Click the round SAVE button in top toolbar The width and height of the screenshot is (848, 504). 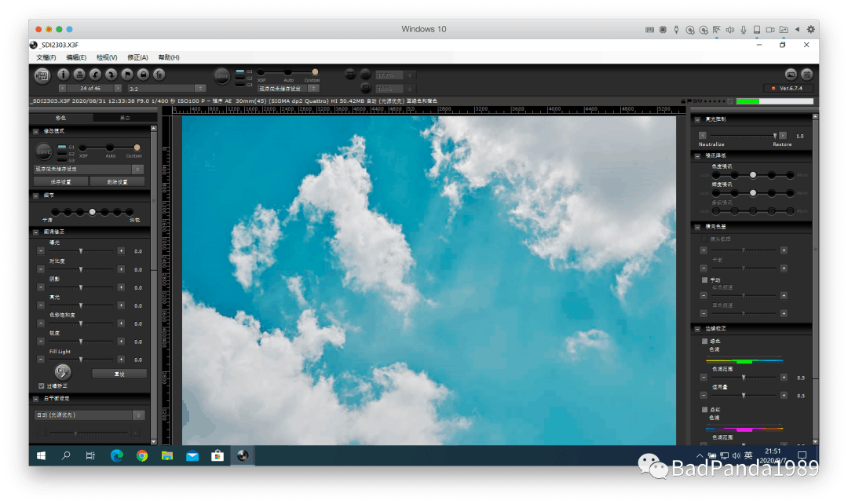[x=221, y=75]
